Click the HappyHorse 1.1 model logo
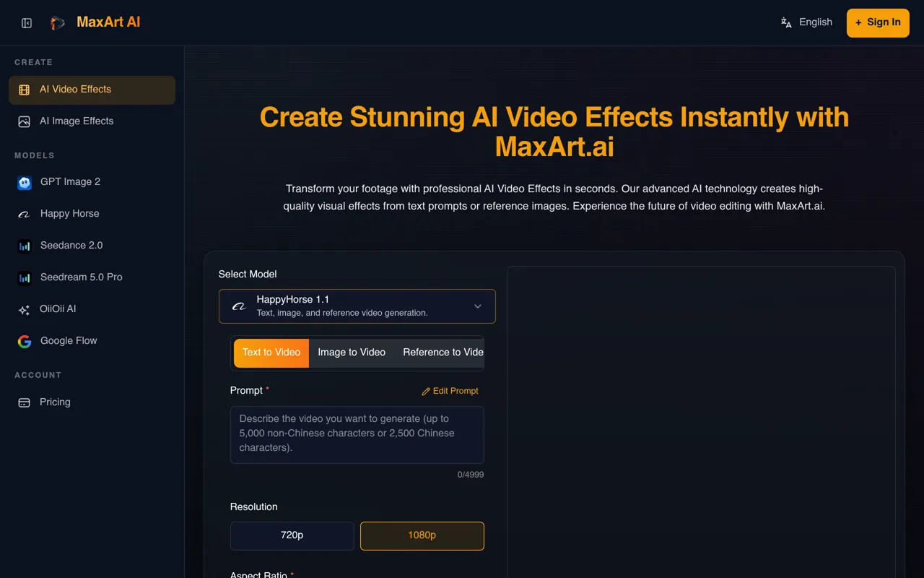The width and height of the screenshot is (924, 578). (239, 306)
